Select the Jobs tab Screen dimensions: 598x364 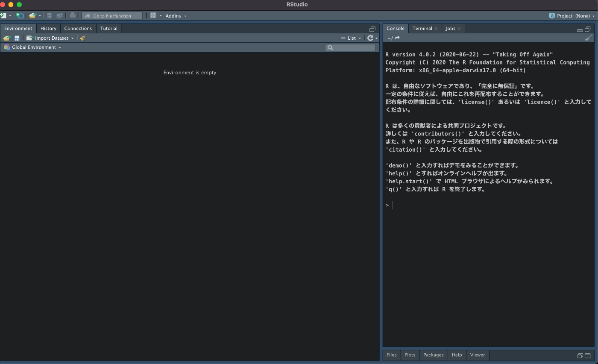click(x=450, y=28)
